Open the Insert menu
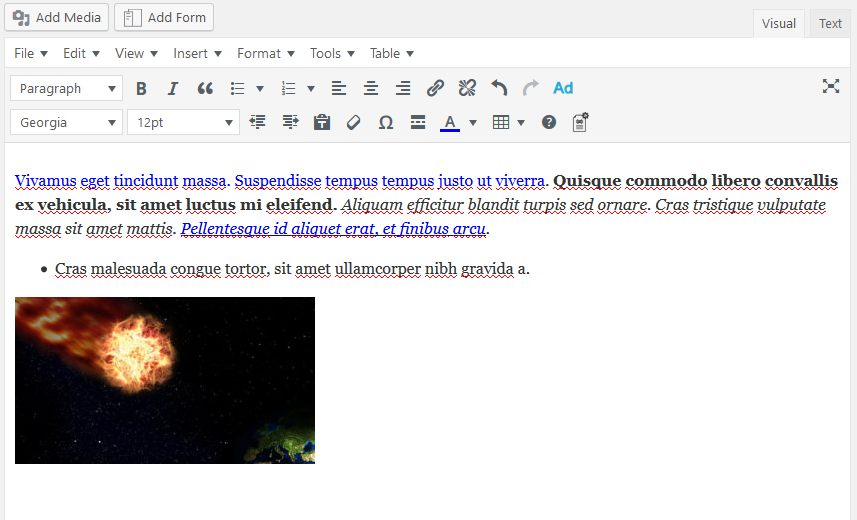 [x=197, y=54]
